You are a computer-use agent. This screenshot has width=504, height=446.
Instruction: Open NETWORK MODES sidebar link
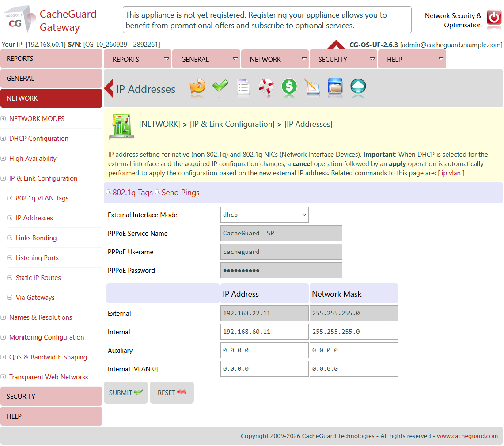(x=37, y=119)
